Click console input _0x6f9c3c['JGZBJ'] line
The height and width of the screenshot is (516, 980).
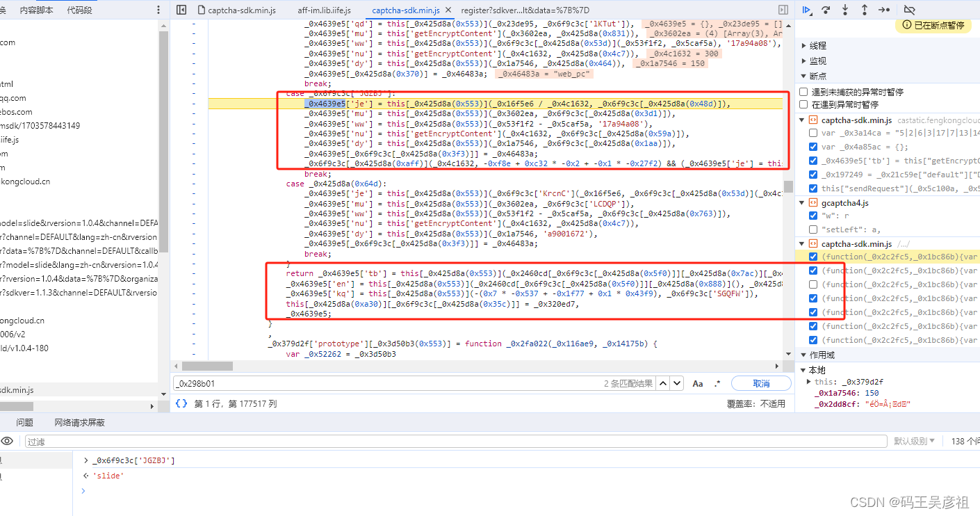(x=133, y=460)
